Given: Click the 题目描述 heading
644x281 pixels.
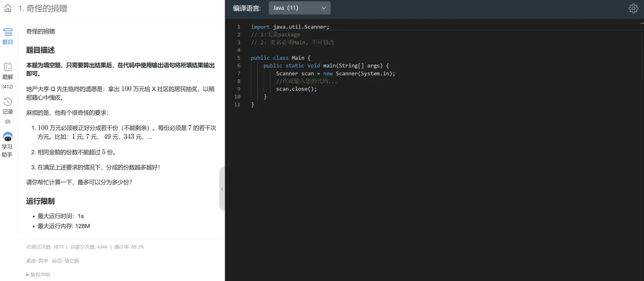Looking at the screenshot, I should pos(40,50).
